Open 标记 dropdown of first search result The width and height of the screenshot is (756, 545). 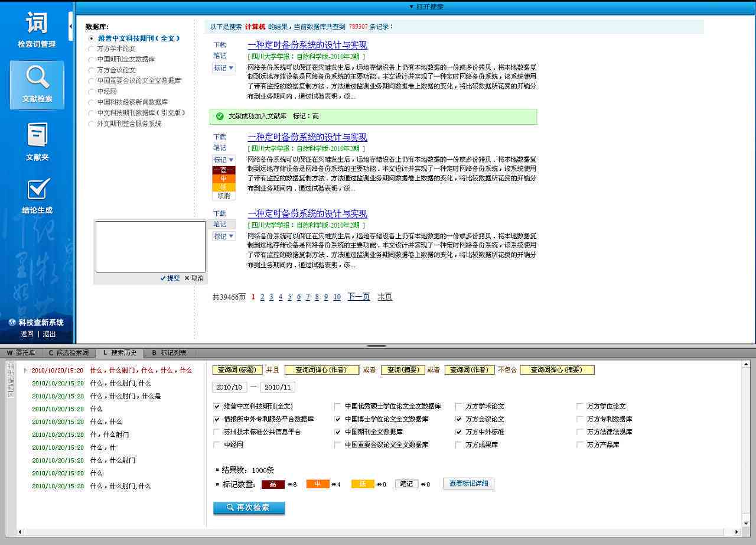click(224, 68)
